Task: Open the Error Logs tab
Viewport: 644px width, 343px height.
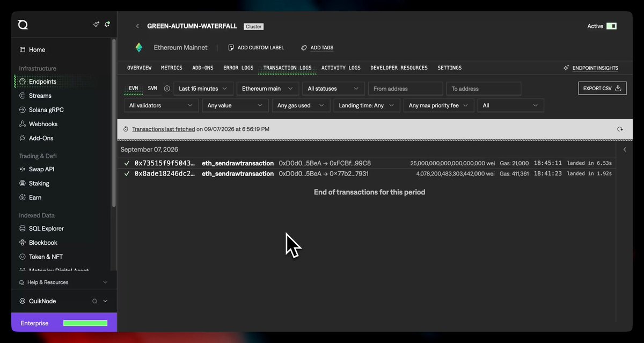Action: [x=238, y=68]
